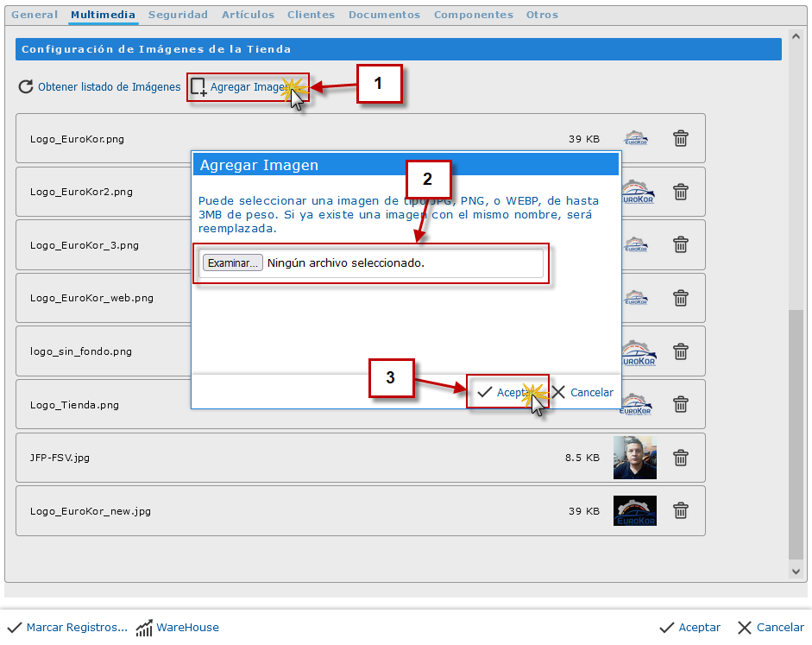The image size is (812, 645).
Task: Select the Logo_EuroKor_web.png file name
Action: pos(91,298)
